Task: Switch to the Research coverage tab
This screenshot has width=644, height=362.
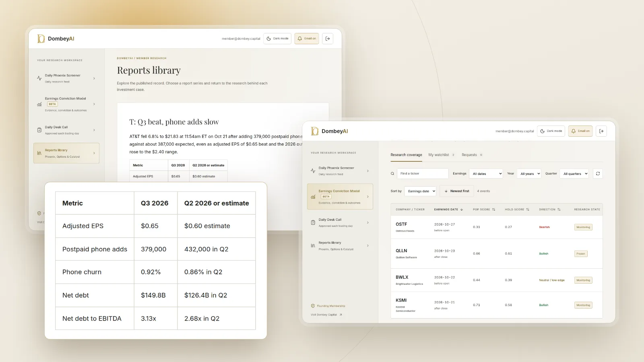Action: (406, 155)
